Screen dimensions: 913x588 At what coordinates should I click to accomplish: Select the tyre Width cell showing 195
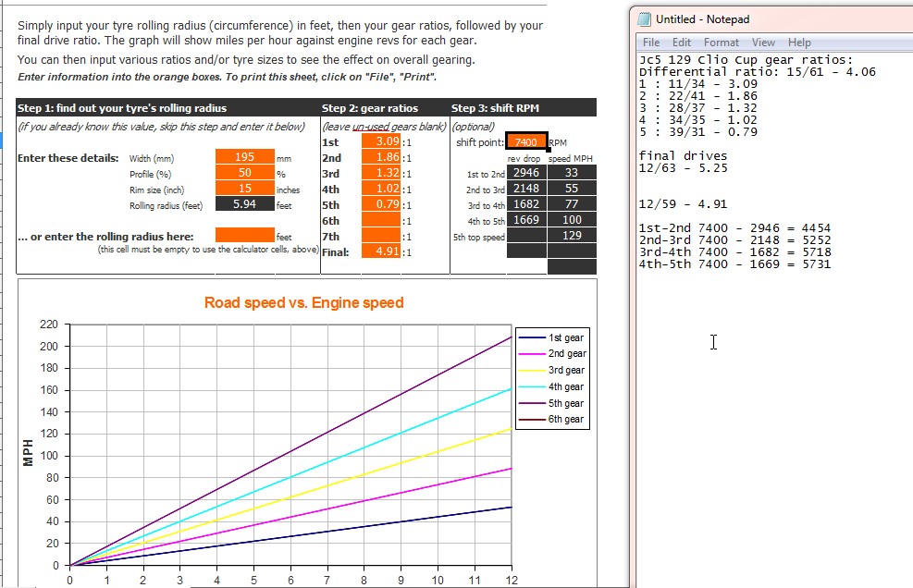(244, 158)
